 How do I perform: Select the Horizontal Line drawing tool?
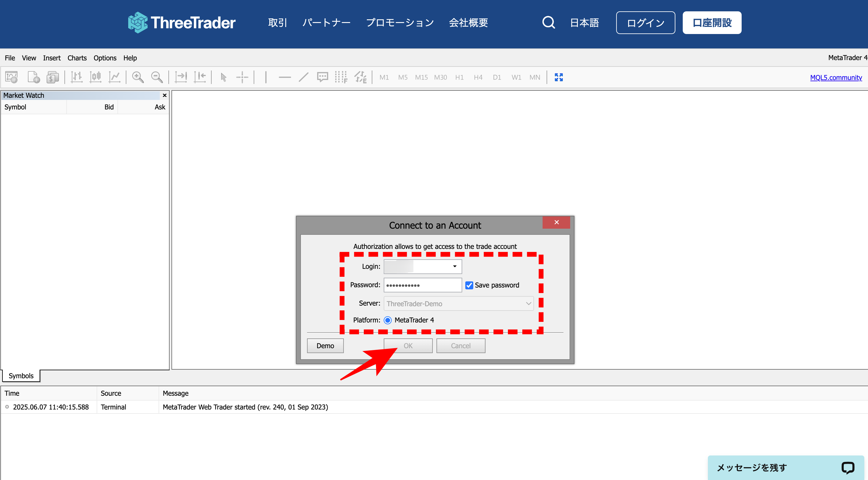pos(285,77)
